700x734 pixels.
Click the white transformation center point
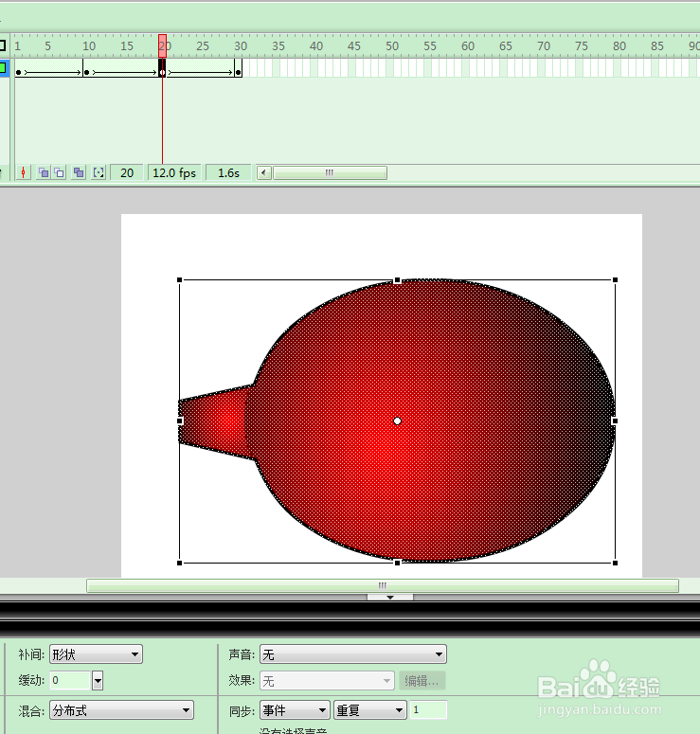point(397,421)
